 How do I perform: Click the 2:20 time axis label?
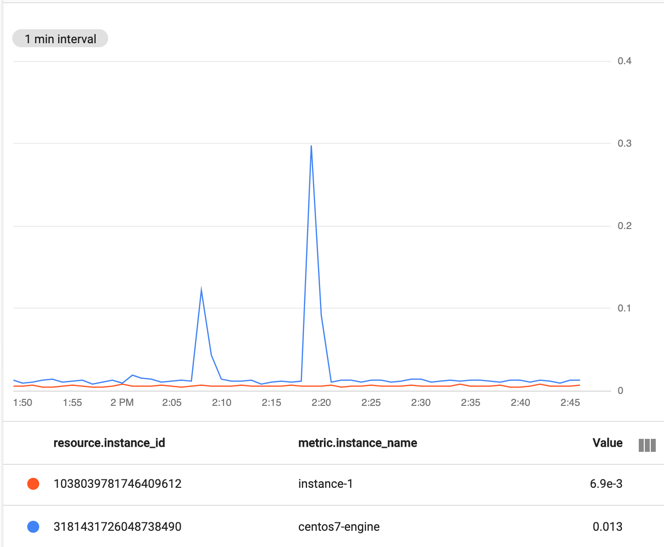321,403
